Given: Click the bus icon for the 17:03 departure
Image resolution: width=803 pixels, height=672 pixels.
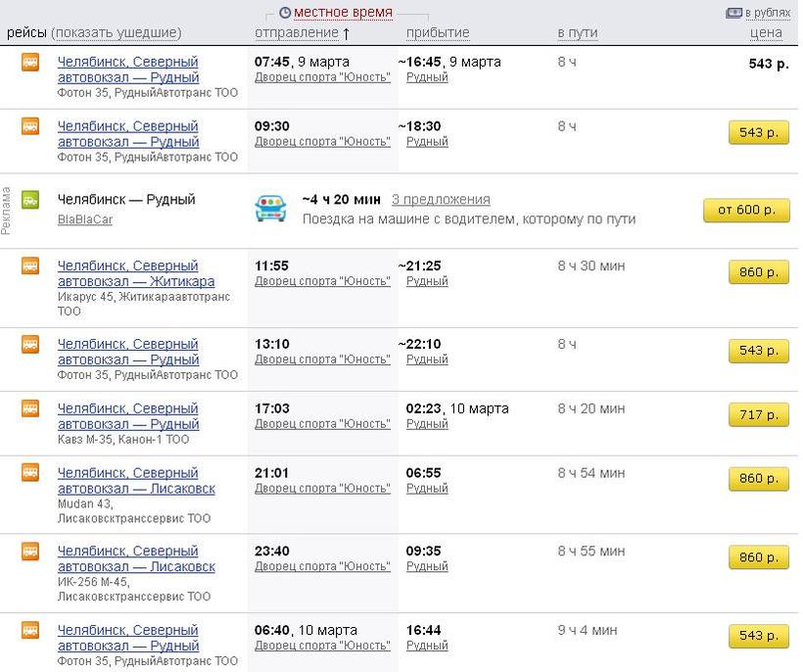Looking at the screenshot, I should point(30,408).
